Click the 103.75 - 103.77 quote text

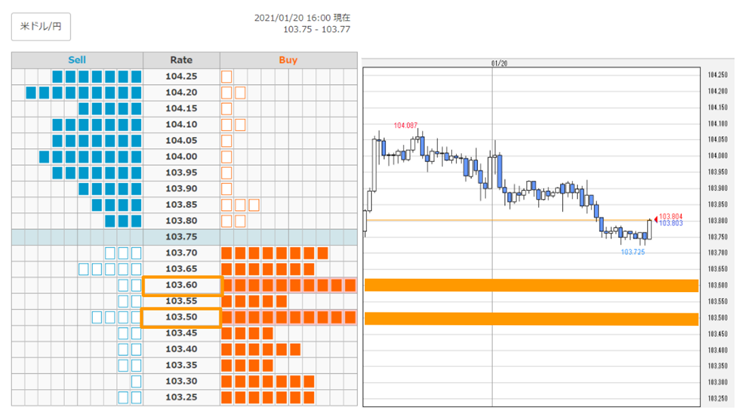click(317, 30)
